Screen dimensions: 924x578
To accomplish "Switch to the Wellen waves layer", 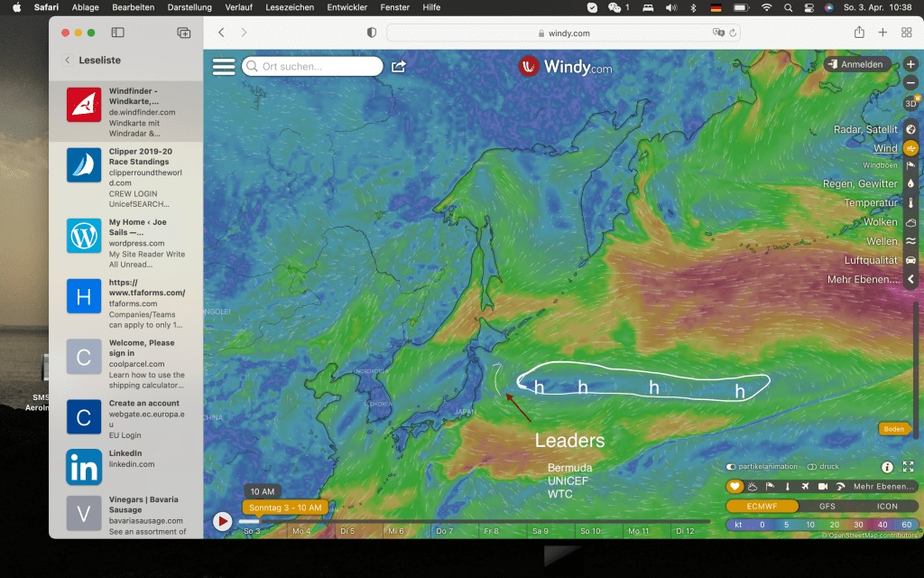I will [x=910, y=241].
